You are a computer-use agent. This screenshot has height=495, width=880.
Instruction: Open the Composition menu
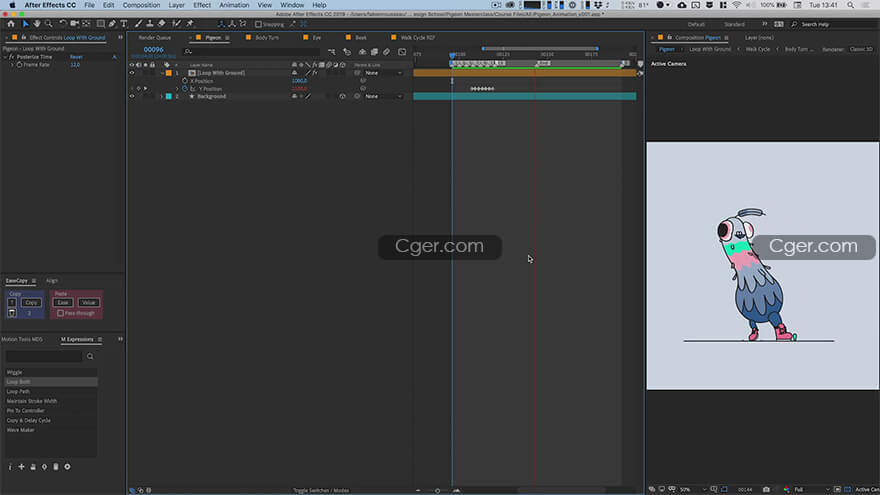[x=141, y=5]
